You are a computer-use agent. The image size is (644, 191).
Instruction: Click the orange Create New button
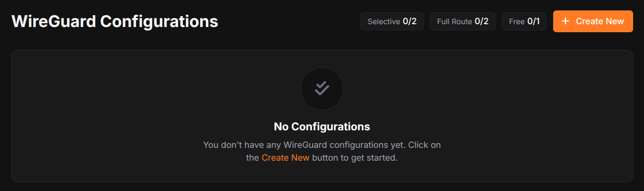click(593, 21)
